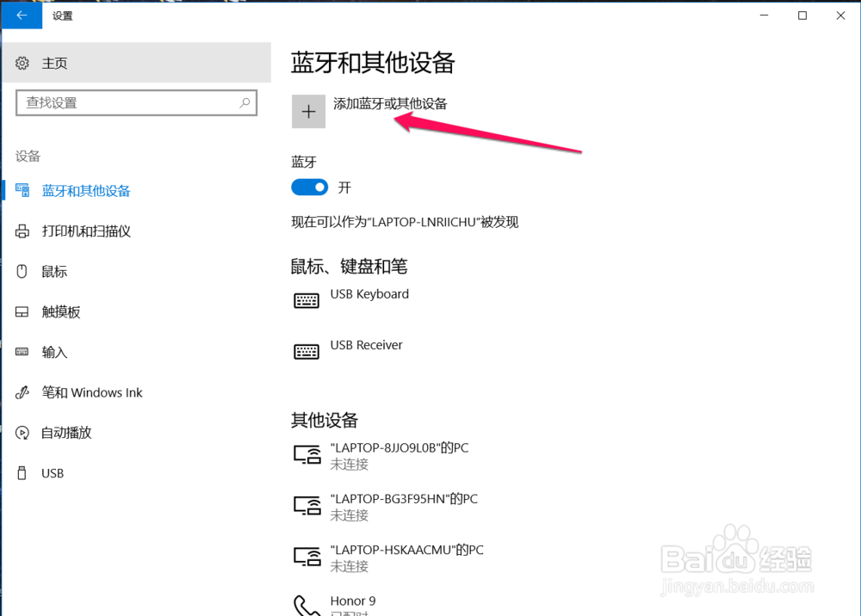Click the Honor 9 phone icon

tap(307, 606)
